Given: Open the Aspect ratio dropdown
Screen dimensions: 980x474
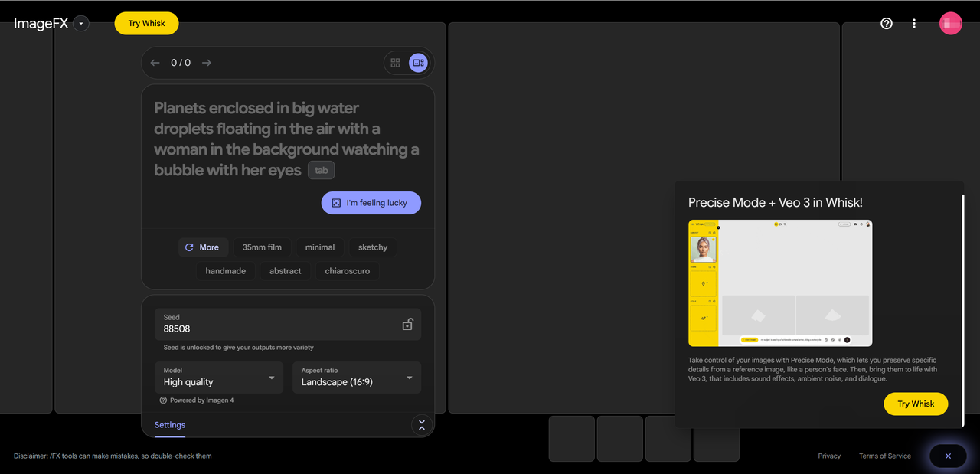Looking at the screenshot, I should click(356, 378).
